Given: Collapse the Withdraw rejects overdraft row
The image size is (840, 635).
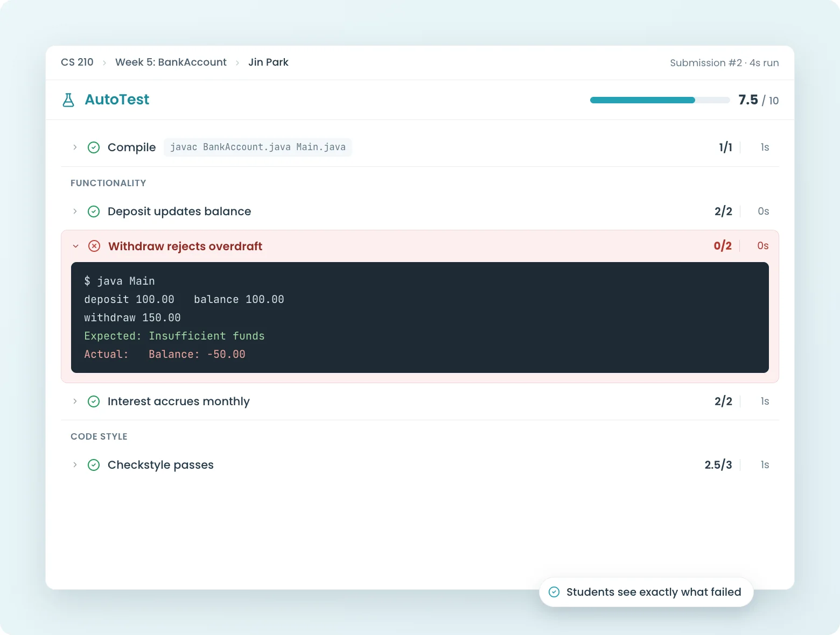Looking at the screenshot, I should [75, 246].
